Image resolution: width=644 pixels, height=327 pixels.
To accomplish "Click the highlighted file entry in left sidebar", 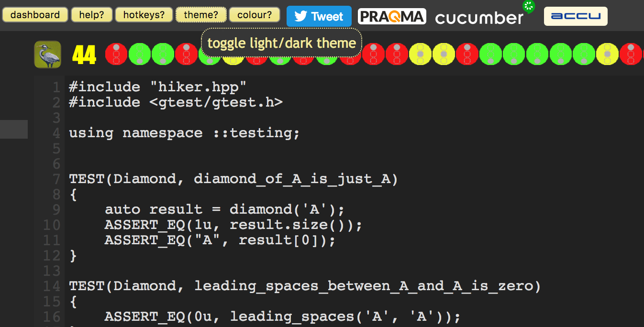I will point(14,129).
